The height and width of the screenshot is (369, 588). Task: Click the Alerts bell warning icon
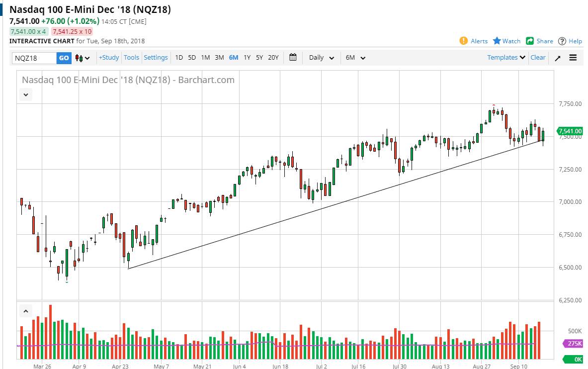tap(463, 41)
